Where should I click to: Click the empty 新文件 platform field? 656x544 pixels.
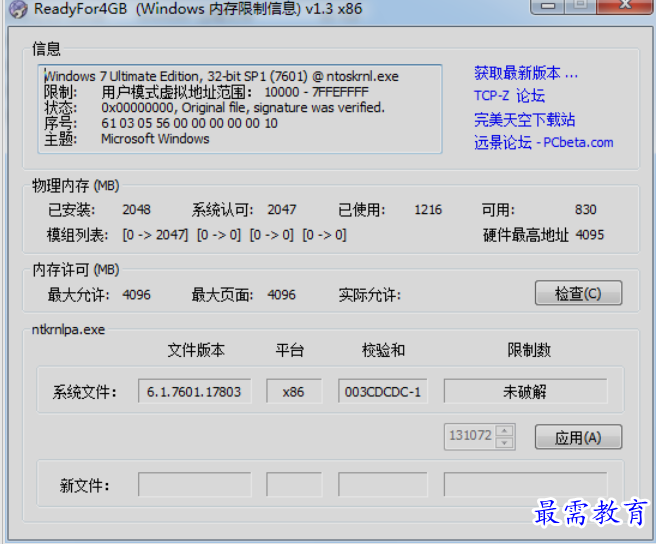(294, 485)
